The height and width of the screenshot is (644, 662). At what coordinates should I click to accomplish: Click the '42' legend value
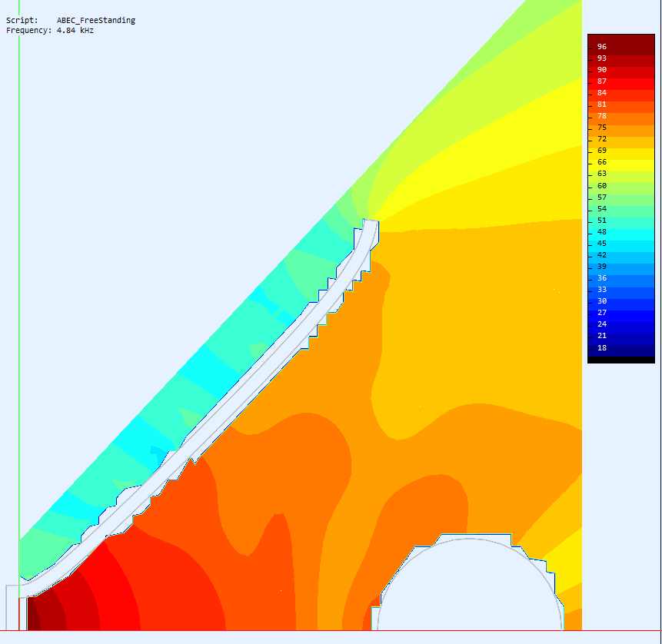click(x=602, y=255)
